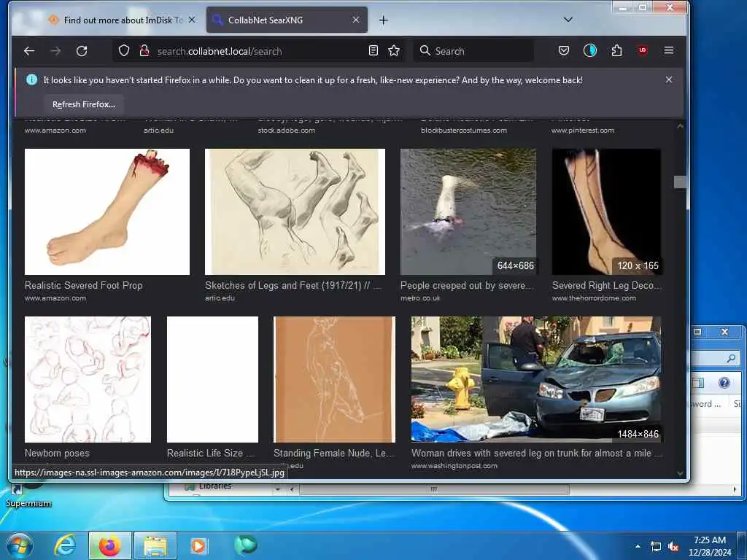Viewport: 747px width, 560px height.
Task: Click the Woman drives with severed leg title
Action: (x=537, y=453)
